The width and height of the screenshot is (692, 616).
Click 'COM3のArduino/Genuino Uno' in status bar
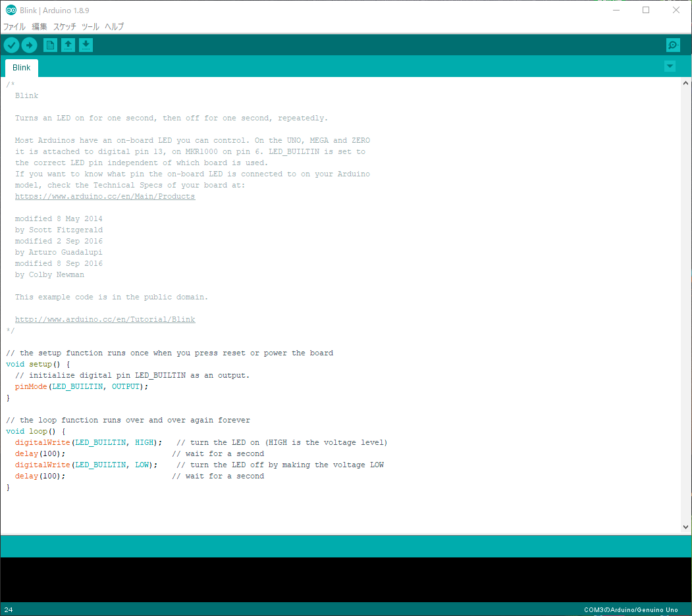(631, 610)
